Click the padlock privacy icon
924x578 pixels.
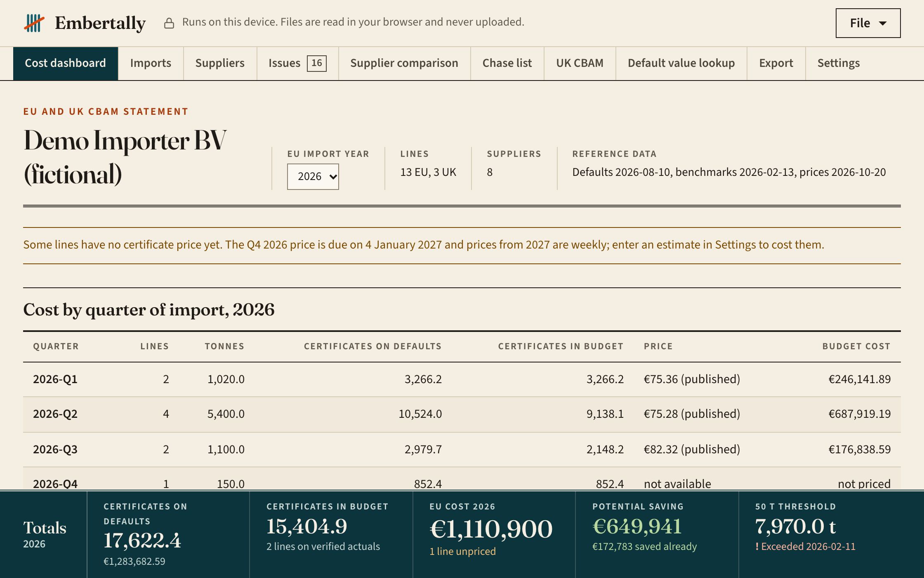[x=169, y=23]
